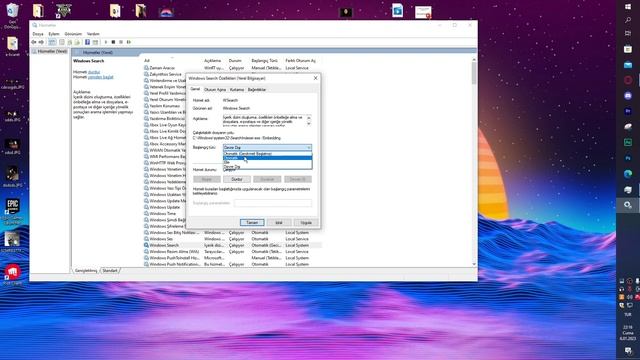Screen dimensions: 640x360
Task: Open Task View on the taskbar
Action: pos(628,33)
